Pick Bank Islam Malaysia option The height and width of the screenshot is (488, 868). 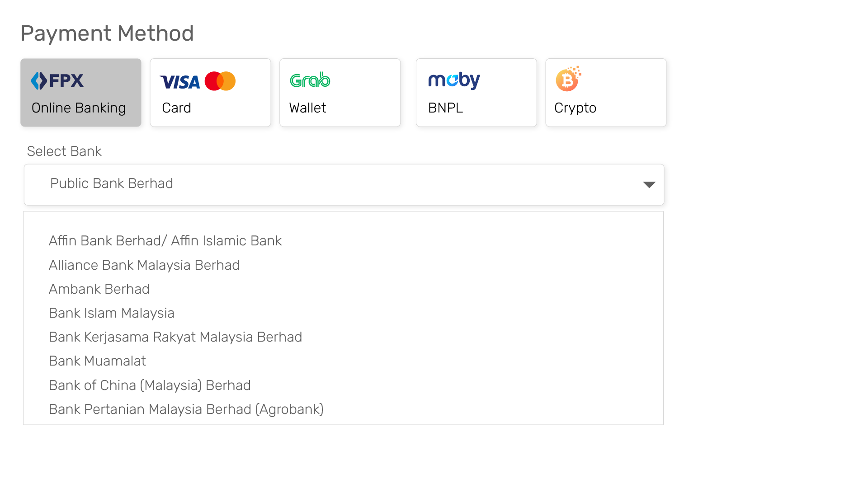[112, 313]
